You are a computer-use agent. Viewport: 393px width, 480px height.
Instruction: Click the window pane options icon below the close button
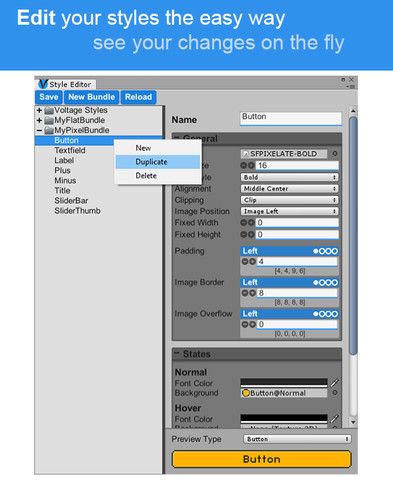tap(351, 87)
